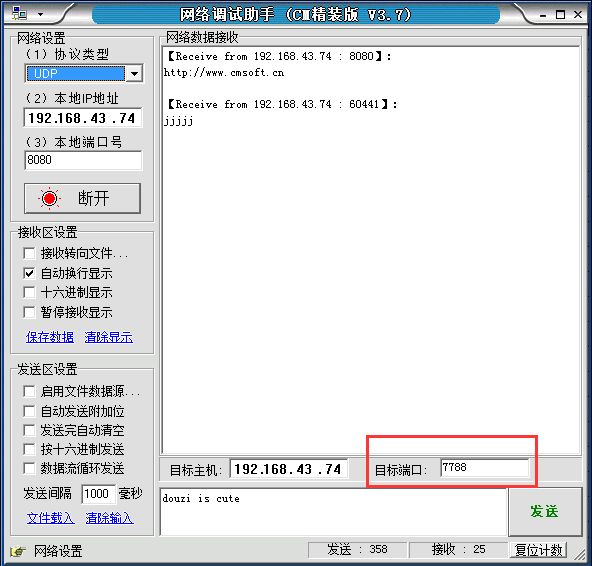Viewport: 592px width, 566px height.
Task: Click the target port field 7788
Action: tap(485, 468)
